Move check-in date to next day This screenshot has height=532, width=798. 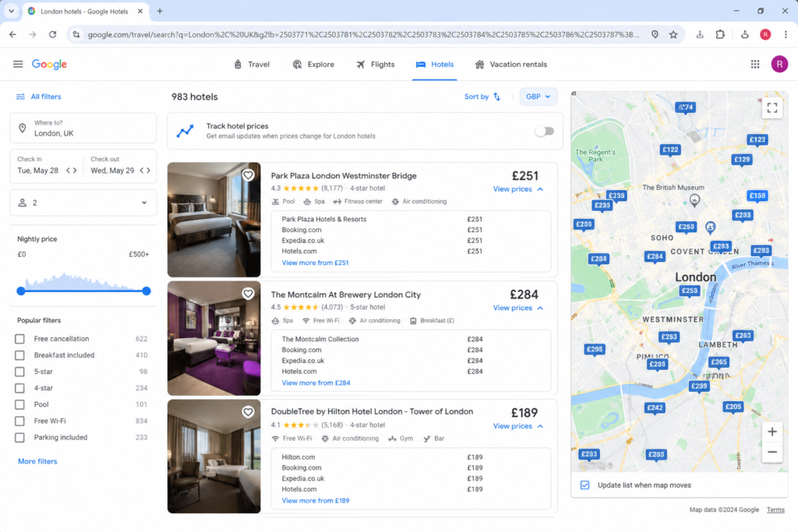tap(76, 171)
